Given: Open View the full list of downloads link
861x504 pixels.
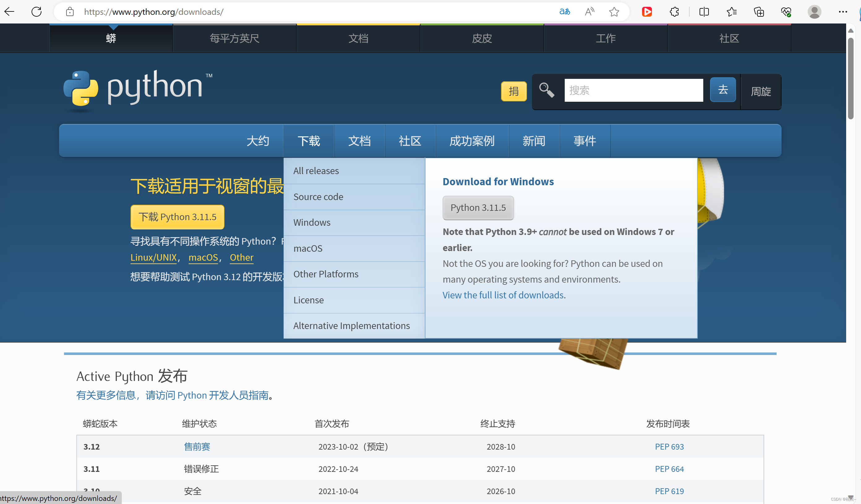Looking at the screenshot, I should pos(503,295).
